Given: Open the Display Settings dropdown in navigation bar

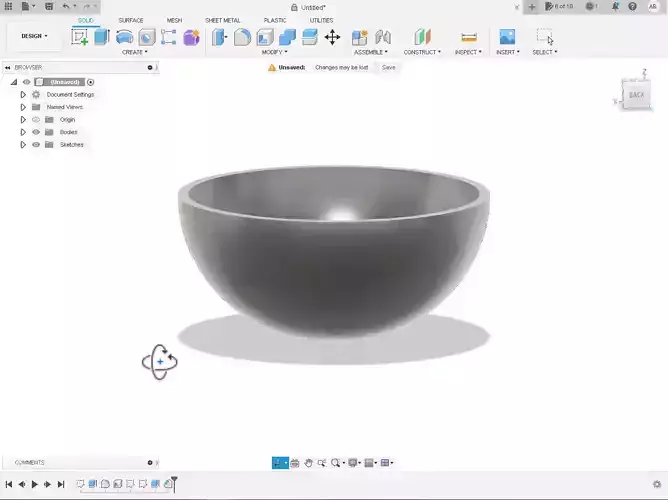Looking at the screenshot, I should pos(354,463).
